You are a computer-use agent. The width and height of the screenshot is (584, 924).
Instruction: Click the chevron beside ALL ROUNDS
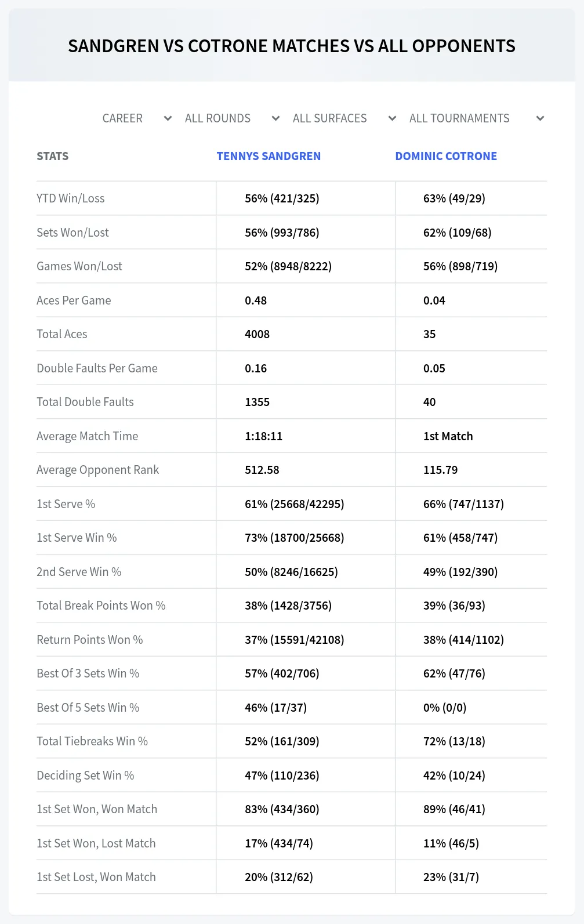pyautogui.click(x=275, y=118)
